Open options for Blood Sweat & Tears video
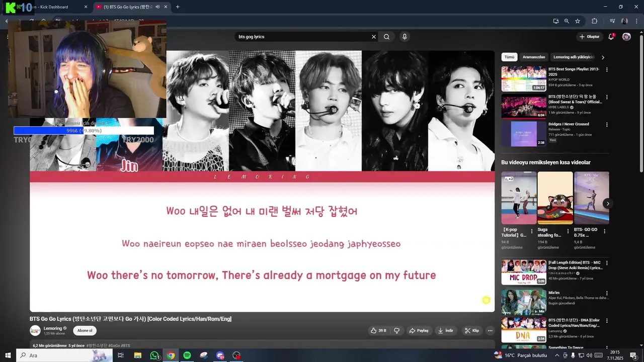The image size is (644, 362). point(607,97)
